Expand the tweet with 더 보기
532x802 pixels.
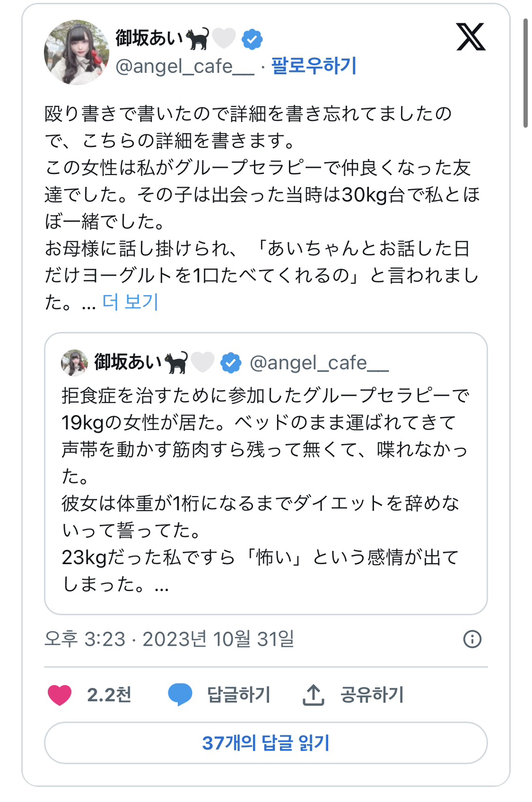(130, 302)
